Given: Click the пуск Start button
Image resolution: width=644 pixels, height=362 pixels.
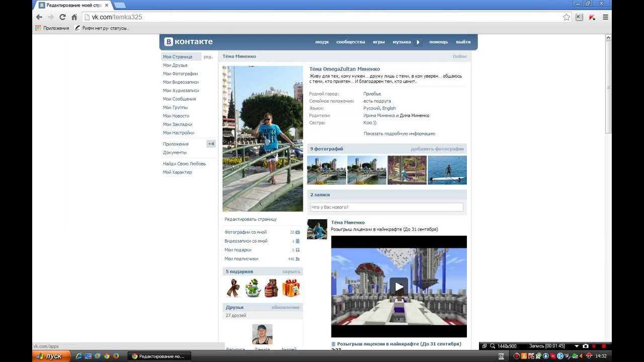Looking at the screenshot, I should coord(50,356).
